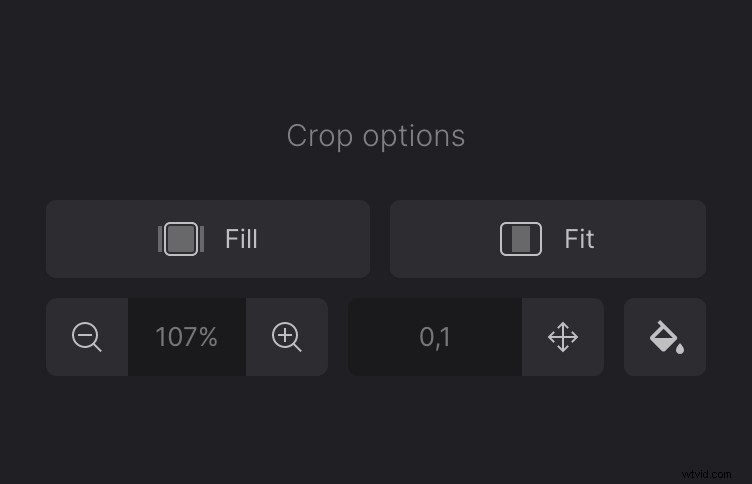Viewport: 752px width, 484px height.
Task: Switch crop mode to Fit
Action: (548, 239)
